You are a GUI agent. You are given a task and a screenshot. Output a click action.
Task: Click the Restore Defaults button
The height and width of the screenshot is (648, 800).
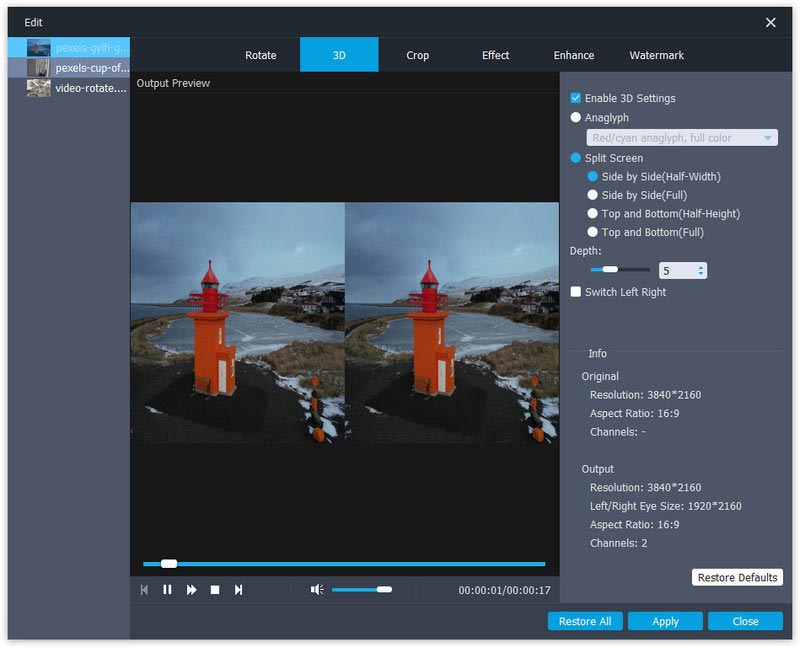click(737, 578)
